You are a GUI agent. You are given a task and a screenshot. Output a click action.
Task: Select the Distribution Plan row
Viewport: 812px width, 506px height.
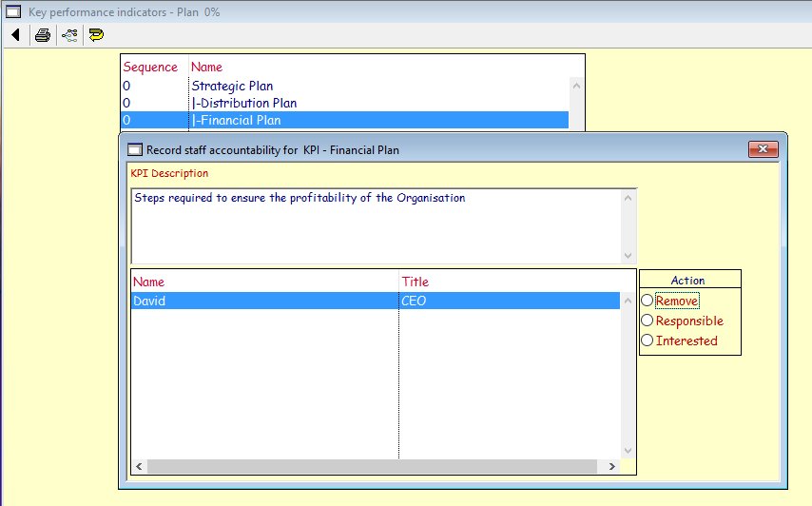coord(244,103)
